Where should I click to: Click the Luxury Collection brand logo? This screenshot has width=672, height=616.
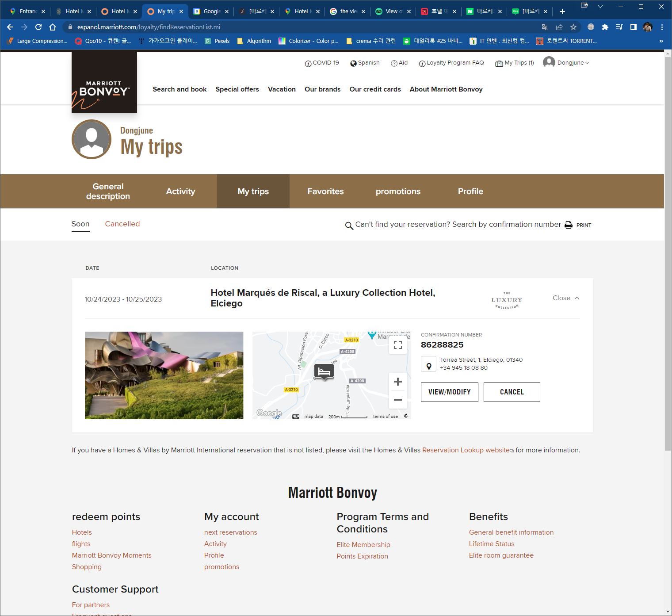507,300
